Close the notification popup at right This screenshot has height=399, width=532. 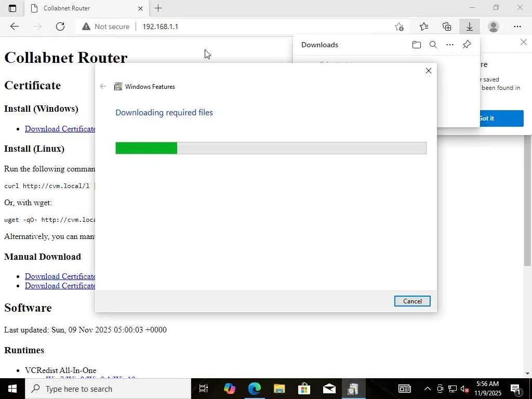524,43
